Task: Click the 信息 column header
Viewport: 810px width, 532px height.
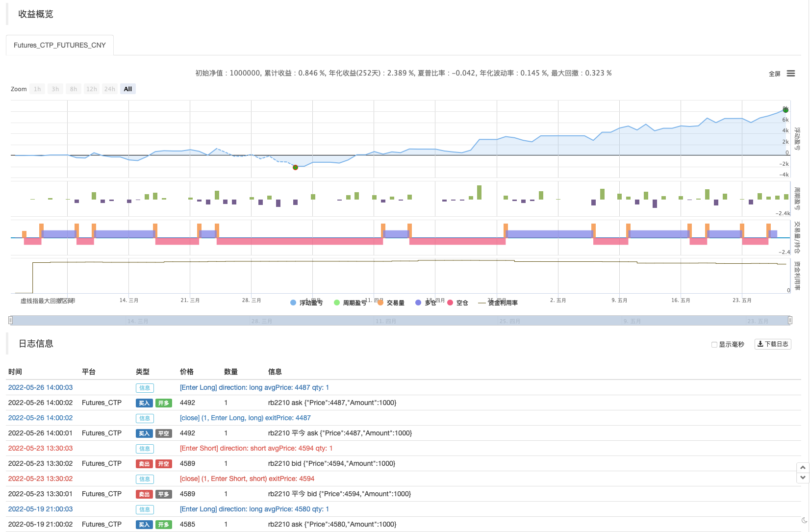Action: pyautogui.click(x=275, y=372)
